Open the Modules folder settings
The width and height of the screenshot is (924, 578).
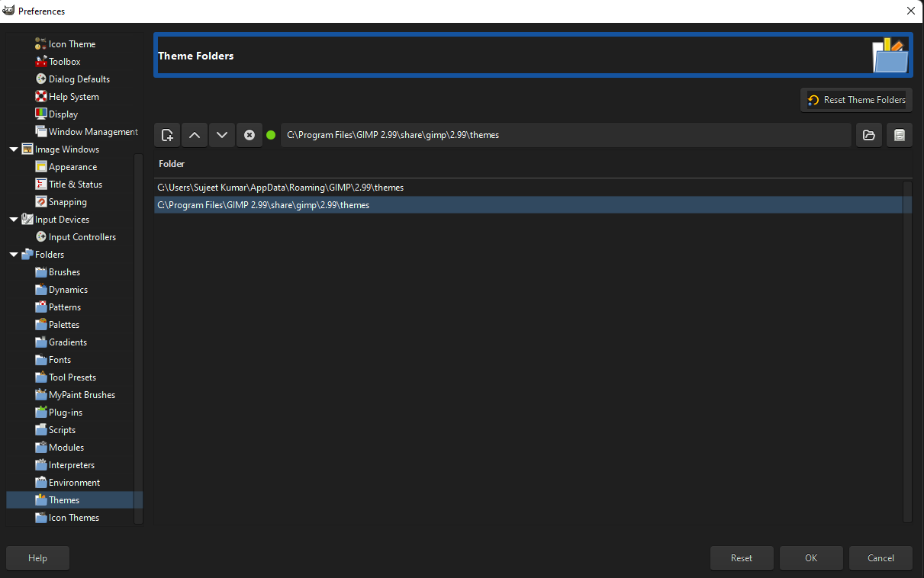tap(66, 448)
